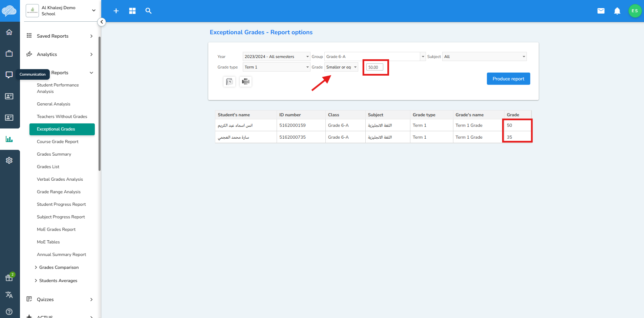Open the ES user avatar
This screenshot has height=318, width=644.
[x=635, y=11]
